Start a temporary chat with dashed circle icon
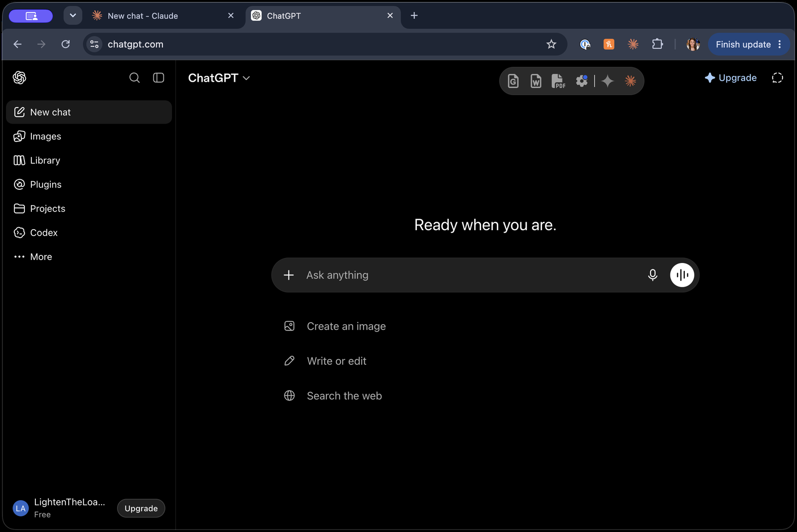This screenshot has width=797, height=532. tap(777, 78)
